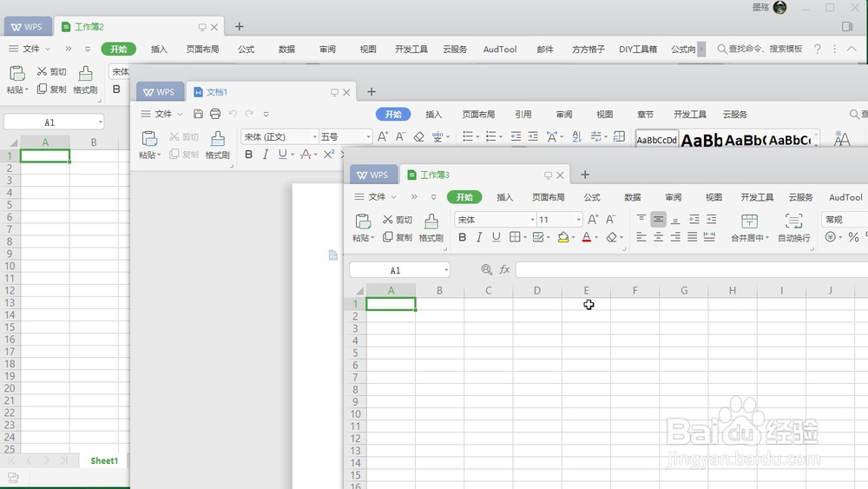
Task: Decrease font size in the 工作簿3 window
Action: click(610, 219)
